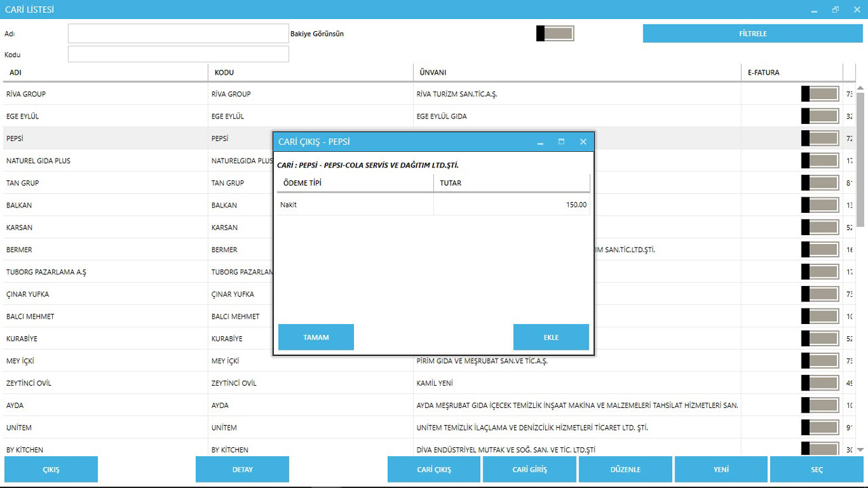This screenshot has height=488, width=868.
Task: Toggle the Bakiye Görünsün switch
Action: click(555, 34)
